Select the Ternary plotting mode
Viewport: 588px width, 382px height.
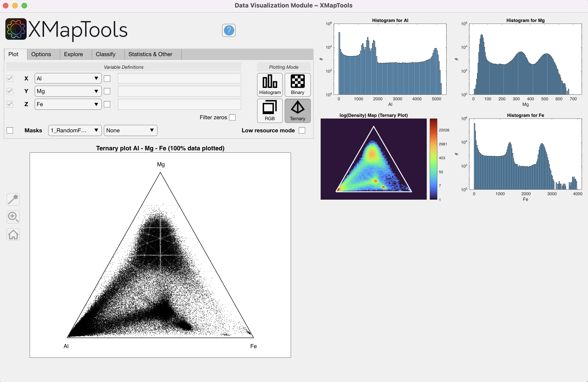[297, 111]
